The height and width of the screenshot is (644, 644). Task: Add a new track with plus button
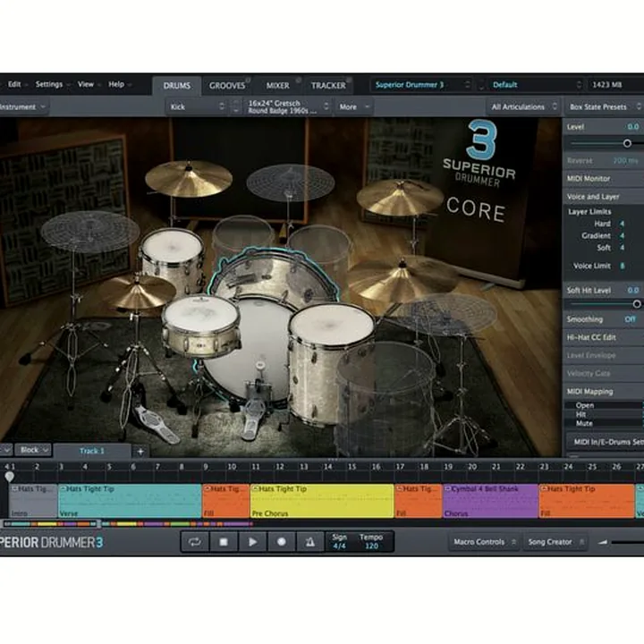(x=140, y=452)
